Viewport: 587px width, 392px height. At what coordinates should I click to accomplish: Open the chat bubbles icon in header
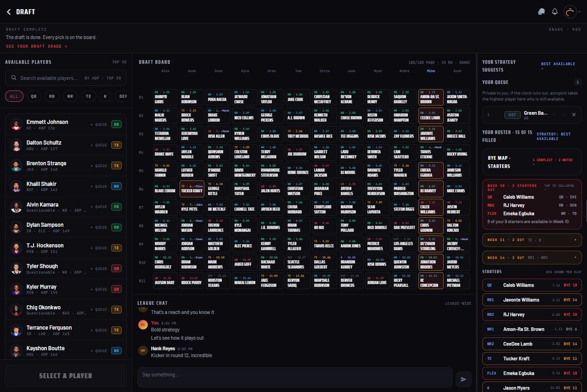pos(542,12)
